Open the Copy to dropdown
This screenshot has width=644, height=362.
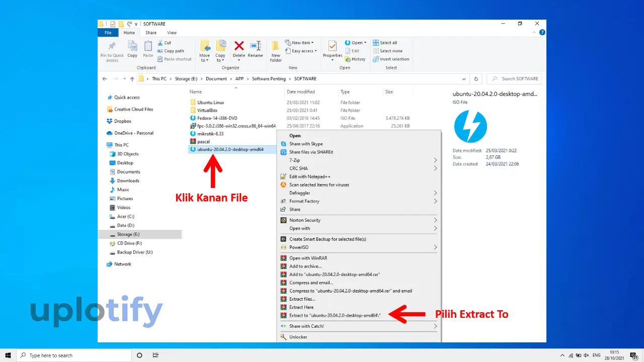pyautogui.click(x=220, y=51)
